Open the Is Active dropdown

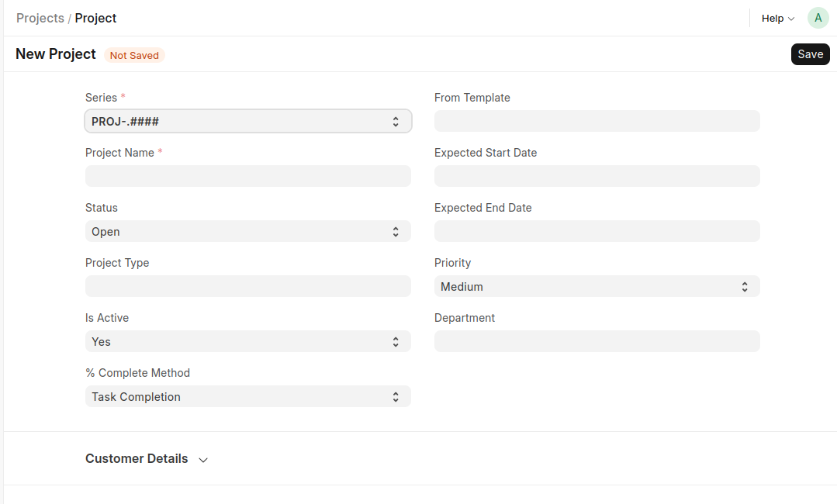247,341
